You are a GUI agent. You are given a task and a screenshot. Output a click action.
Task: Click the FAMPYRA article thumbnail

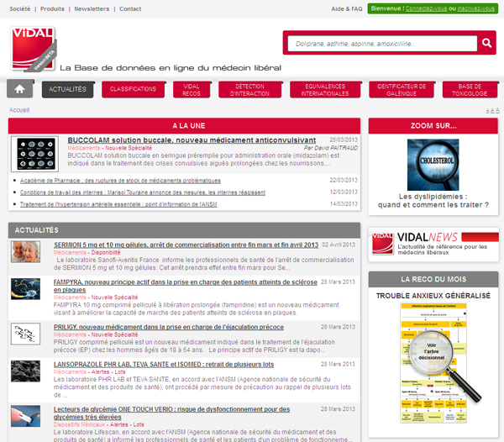[x=25, y=289]
